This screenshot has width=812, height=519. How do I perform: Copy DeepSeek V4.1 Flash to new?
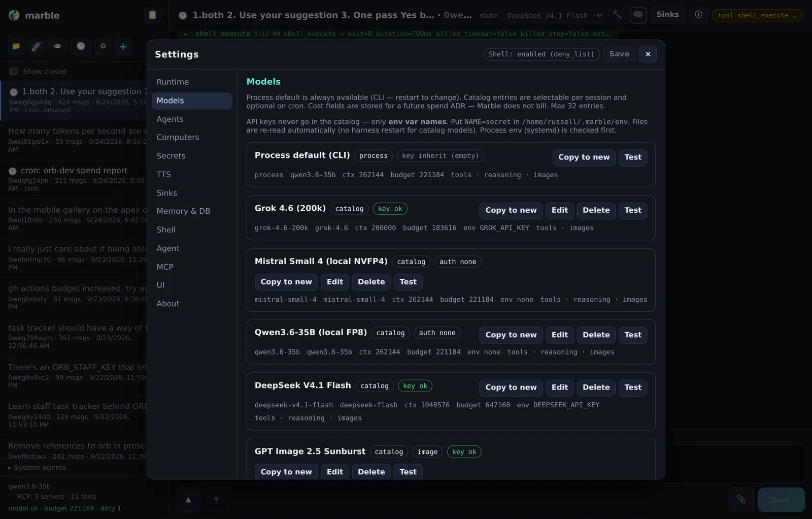511,387
